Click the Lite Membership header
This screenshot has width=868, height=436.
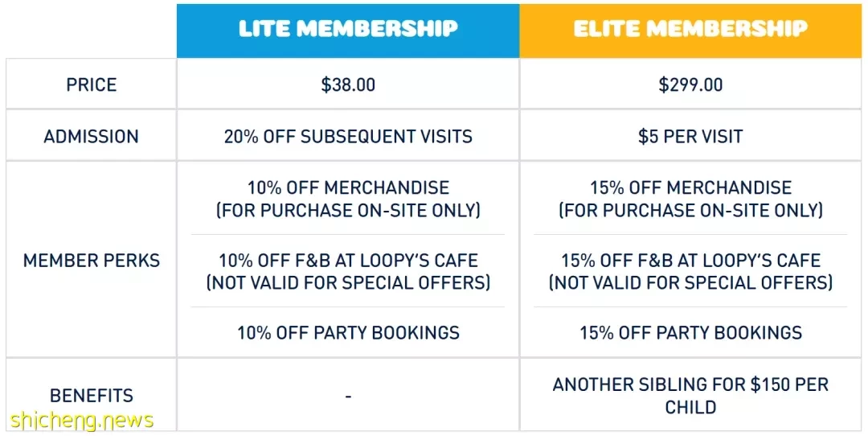348,29
